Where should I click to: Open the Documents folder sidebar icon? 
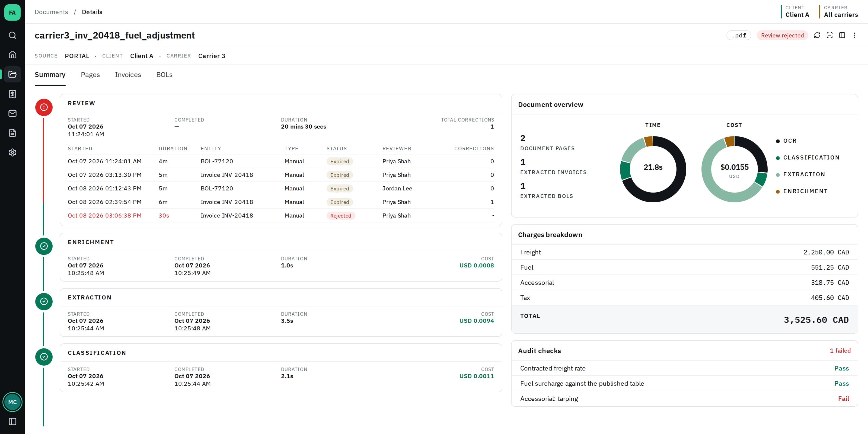12,74
